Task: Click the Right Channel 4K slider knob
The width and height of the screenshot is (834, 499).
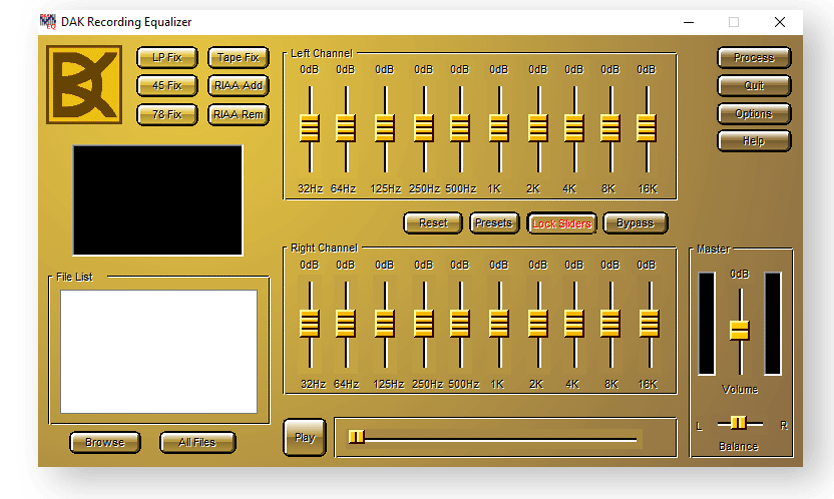Action: pyautogui.click(x=574, y=323)
